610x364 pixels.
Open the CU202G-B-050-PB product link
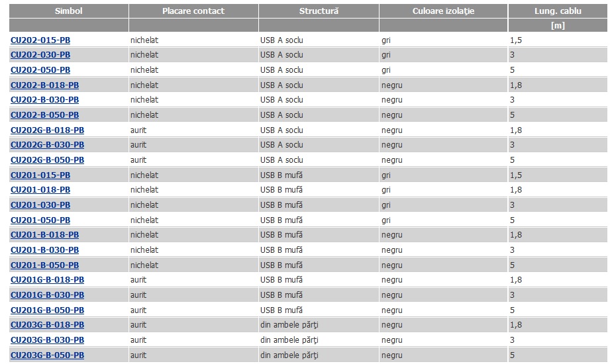(x=48, y=160)
